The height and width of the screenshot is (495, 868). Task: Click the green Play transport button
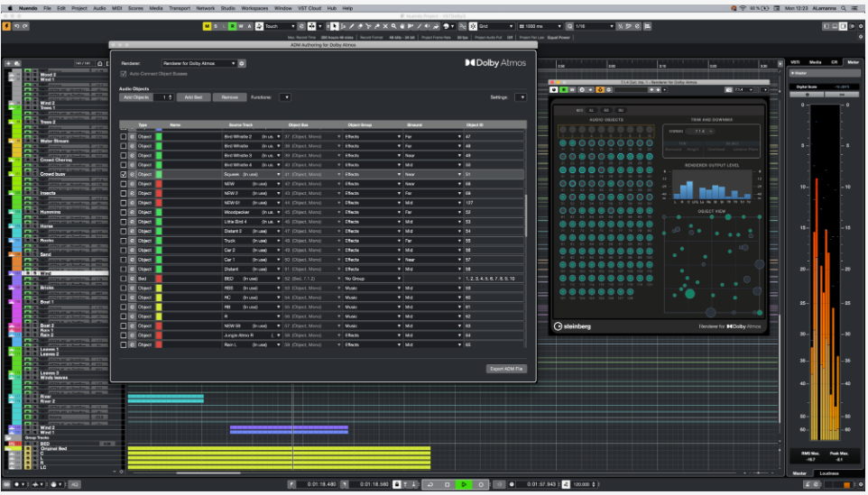pyautogui.click(x=464, y=484)
